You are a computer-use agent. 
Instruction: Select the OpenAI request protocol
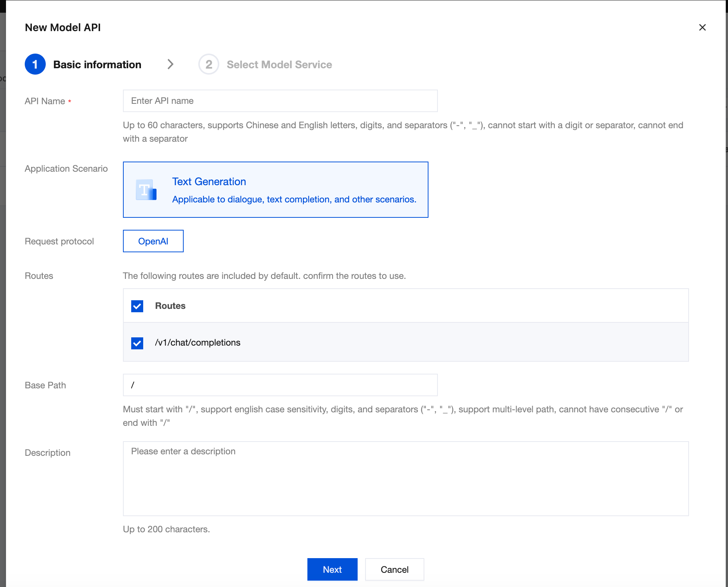tap(153, 241)
